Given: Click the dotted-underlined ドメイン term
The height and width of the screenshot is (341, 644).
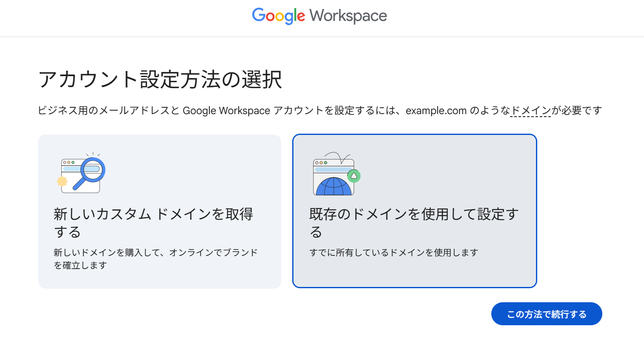Looking at the screenshot, I should (530, 111).
